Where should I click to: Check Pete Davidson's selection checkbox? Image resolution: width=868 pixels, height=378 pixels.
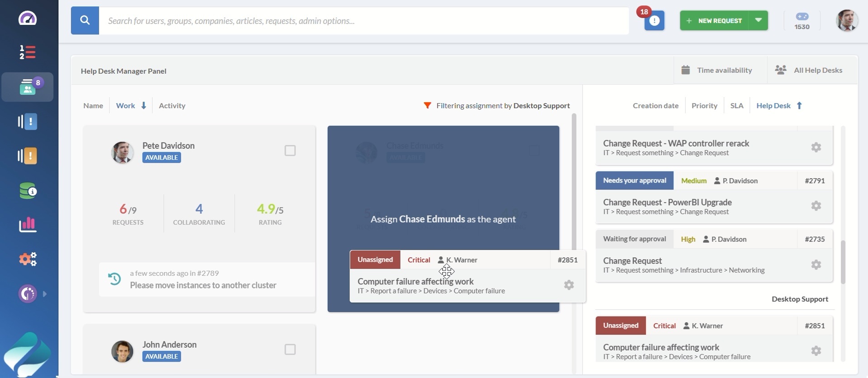pos(290,151)
